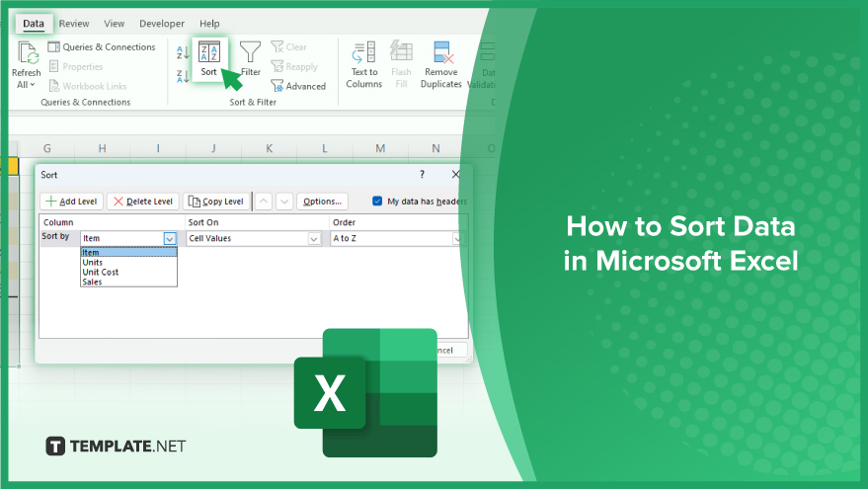Sort ascending with A to Z icon
The image size is (868, 489).
183,52
